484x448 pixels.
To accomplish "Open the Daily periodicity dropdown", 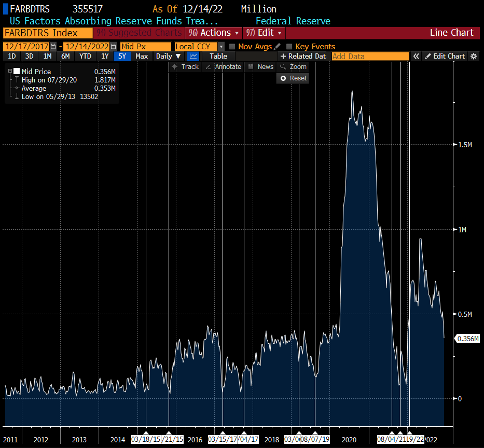I will [169, 56].
